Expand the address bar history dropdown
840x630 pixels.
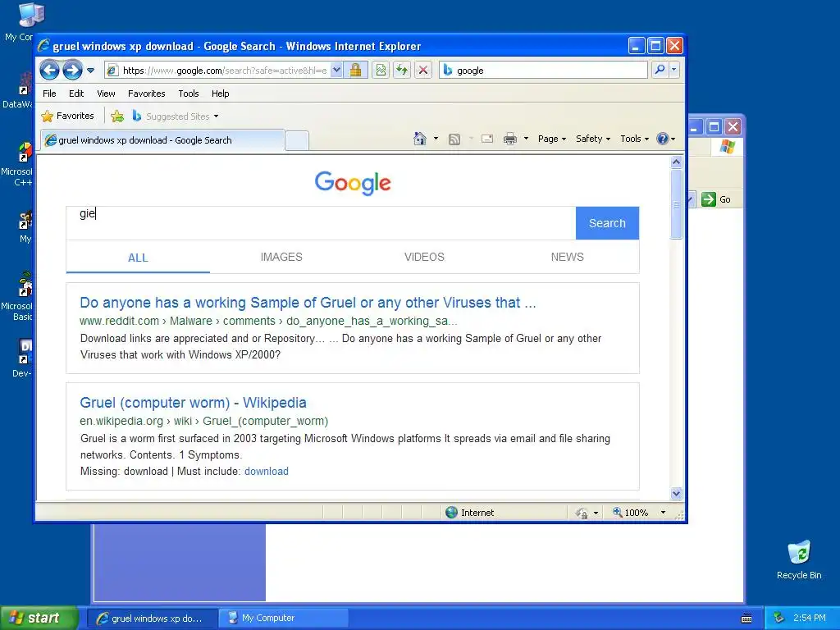(336, 71)
